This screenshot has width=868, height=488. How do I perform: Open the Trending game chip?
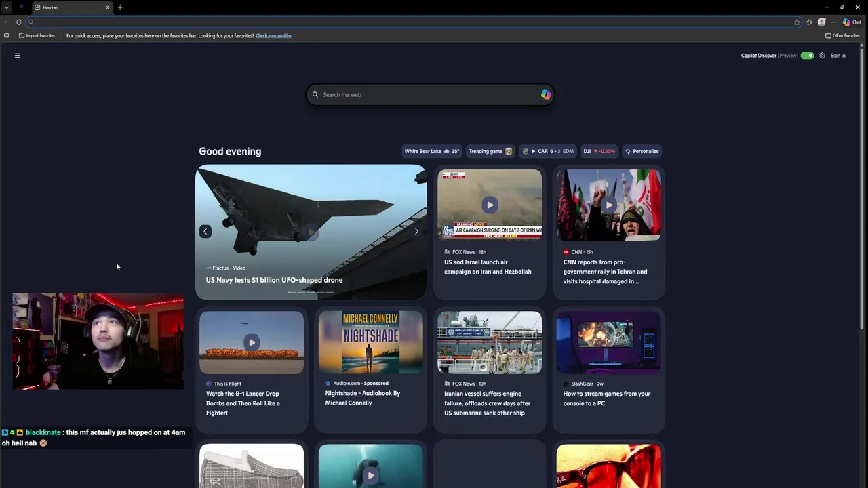pos(490,151)
